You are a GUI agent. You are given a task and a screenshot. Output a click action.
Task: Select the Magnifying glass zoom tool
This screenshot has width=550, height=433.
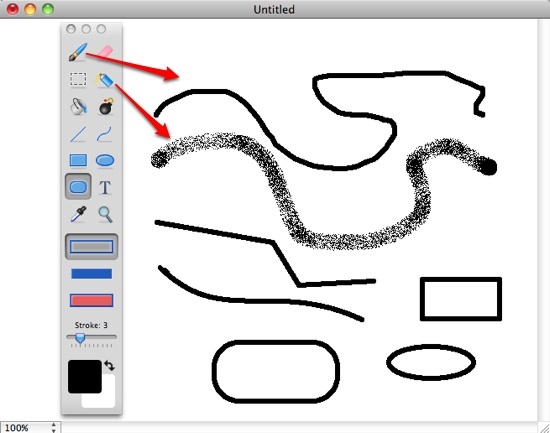105,214
